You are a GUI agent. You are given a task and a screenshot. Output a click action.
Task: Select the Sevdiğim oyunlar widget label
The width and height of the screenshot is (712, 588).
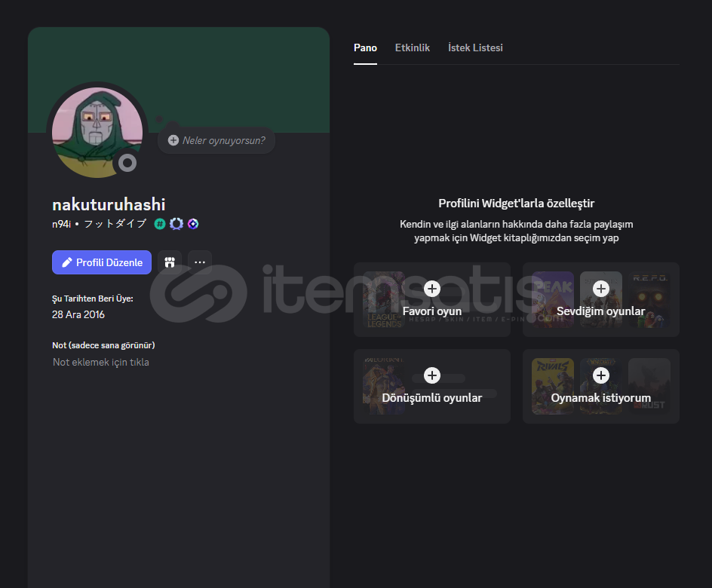600,311
